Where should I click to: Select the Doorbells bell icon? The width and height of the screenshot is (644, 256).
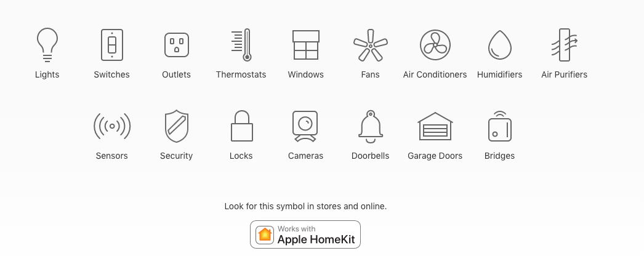[x=371, y=126]
